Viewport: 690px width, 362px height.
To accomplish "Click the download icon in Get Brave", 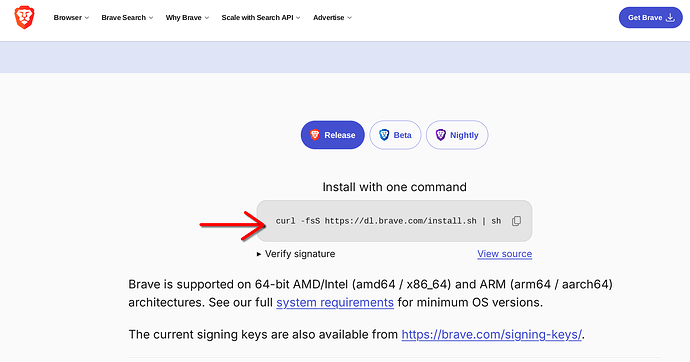I will [x=670, y=18].
